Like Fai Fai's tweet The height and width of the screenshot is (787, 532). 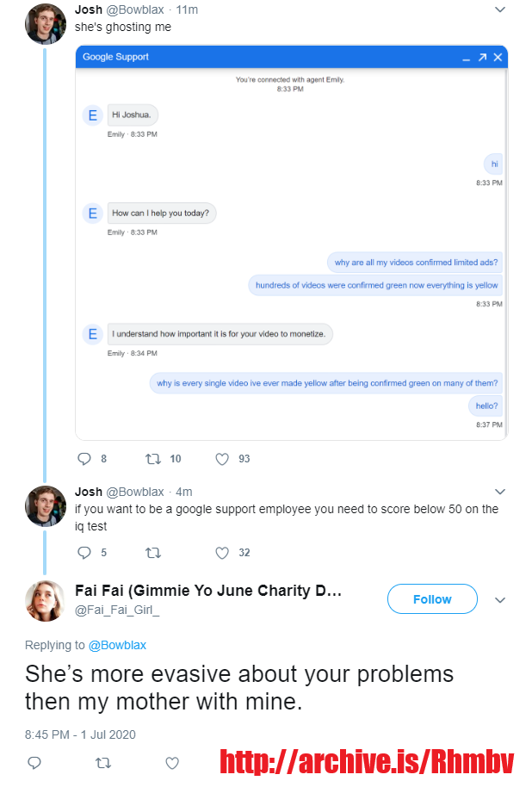point(172,763)
